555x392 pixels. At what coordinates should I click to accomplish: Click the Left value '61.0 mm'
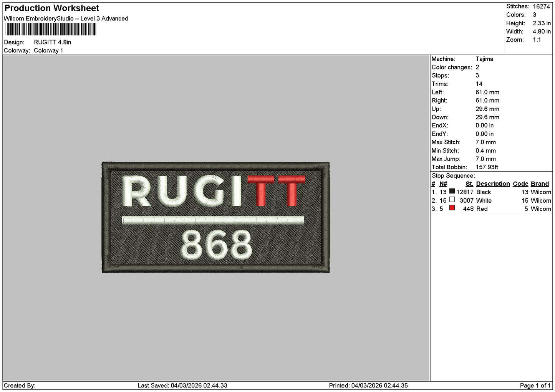click(x=487, y=92)
